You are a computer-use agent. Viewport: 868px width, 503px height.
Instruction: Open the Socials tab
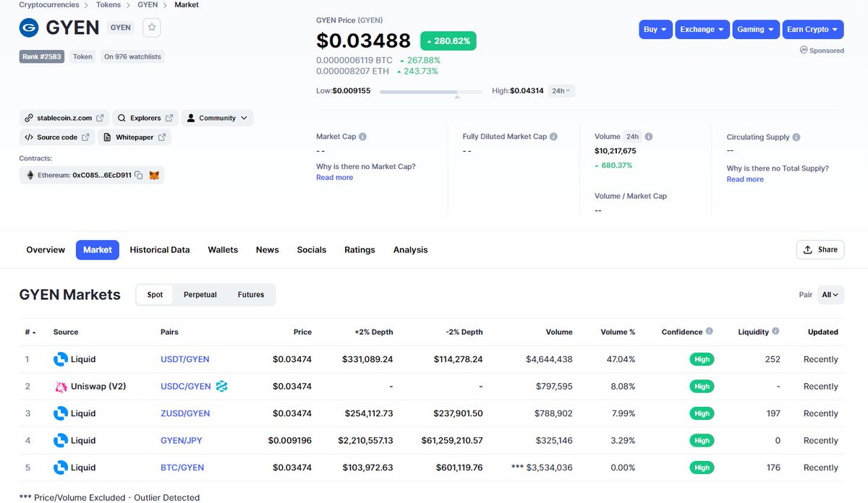[312, 249]
